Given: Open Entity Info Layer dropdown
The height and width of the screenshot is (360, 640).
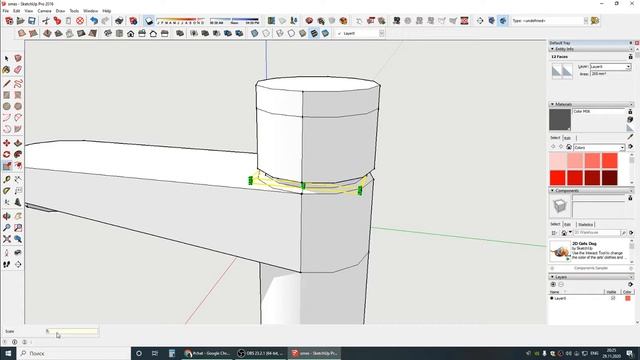Looking at the screenshot, I should point(628,67).
